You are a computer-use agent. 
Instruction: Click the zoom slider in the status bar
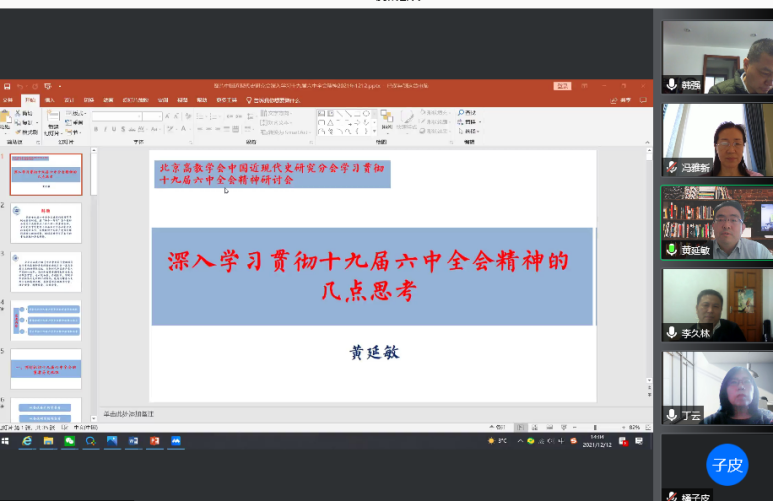596,427
